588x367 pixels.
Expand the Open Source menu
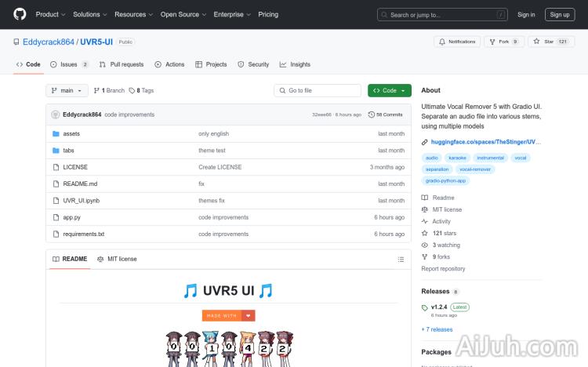click(183, 14)
